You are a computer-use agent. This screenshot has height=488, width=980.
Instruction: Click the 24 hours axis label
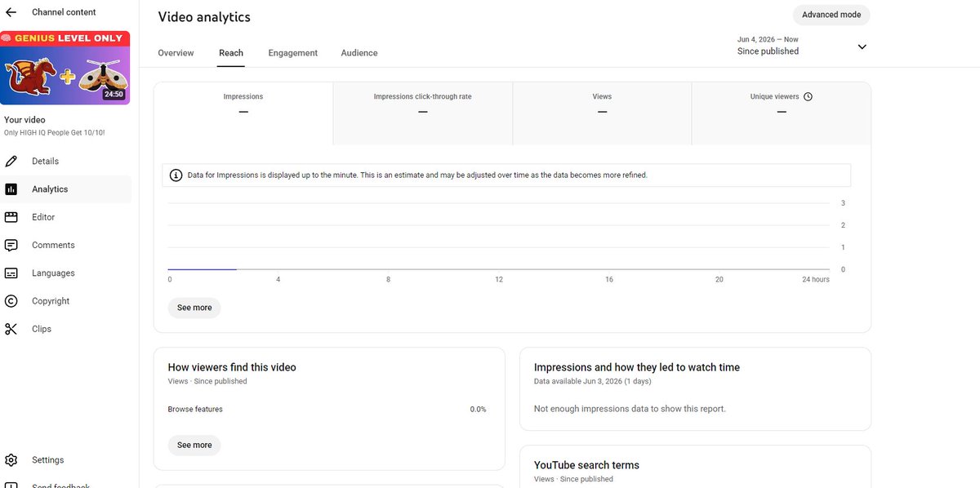coord(815,279)
